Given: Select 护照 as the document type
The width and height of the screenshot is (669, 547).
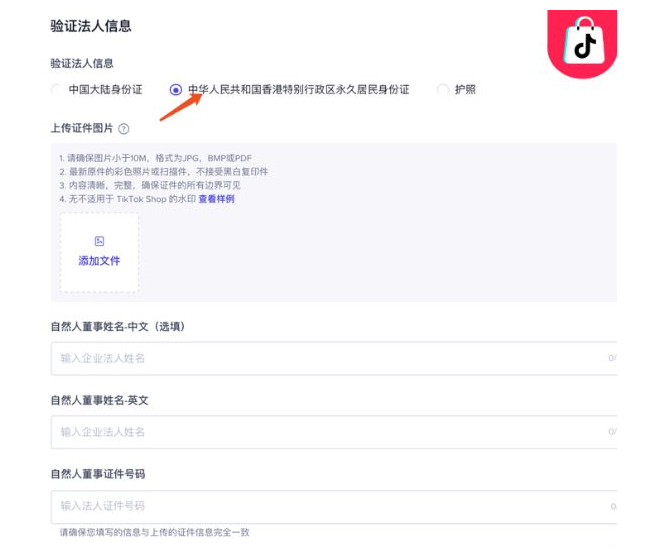Looking at the screenshot, I should click(443, 90).
